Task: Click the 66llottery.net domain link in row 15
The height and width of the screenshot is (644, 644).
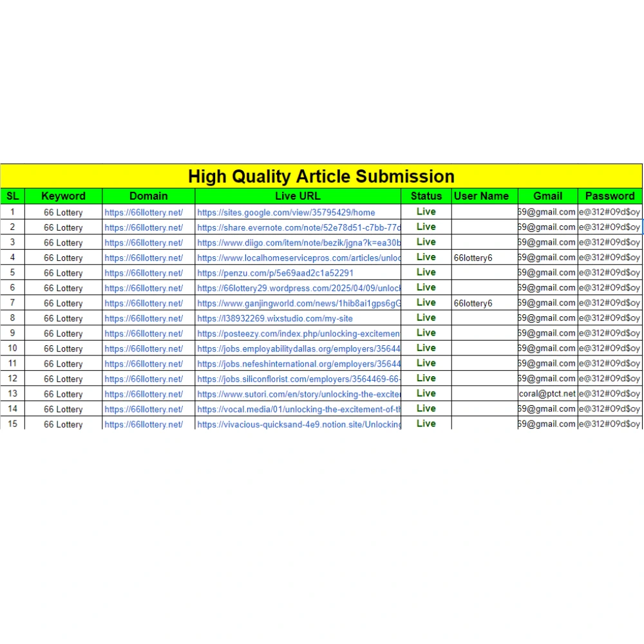Action: [144, 424]
